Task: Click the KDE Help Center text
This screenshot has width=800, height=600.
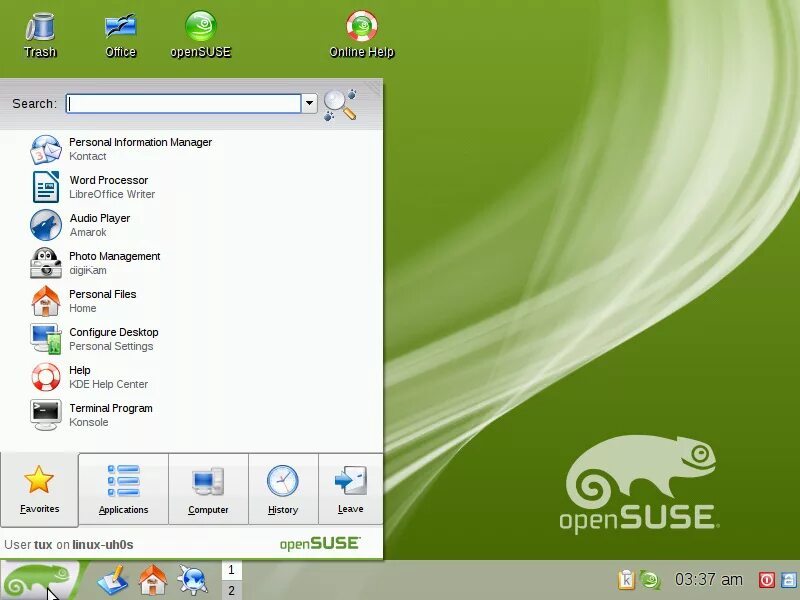Action: pos(108,384)
